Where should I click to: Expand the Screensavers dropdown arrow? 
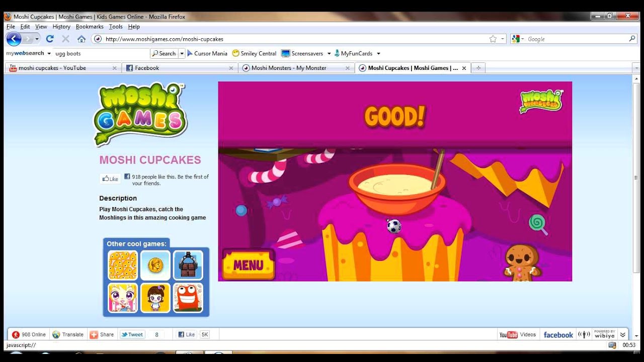(x=329, y=53)
